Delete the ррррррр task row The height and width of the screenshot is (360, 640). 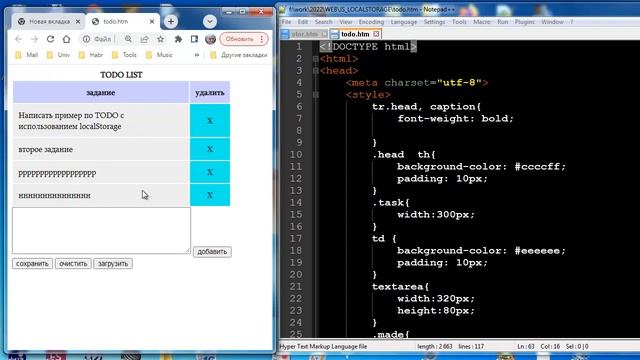[210, 172]
